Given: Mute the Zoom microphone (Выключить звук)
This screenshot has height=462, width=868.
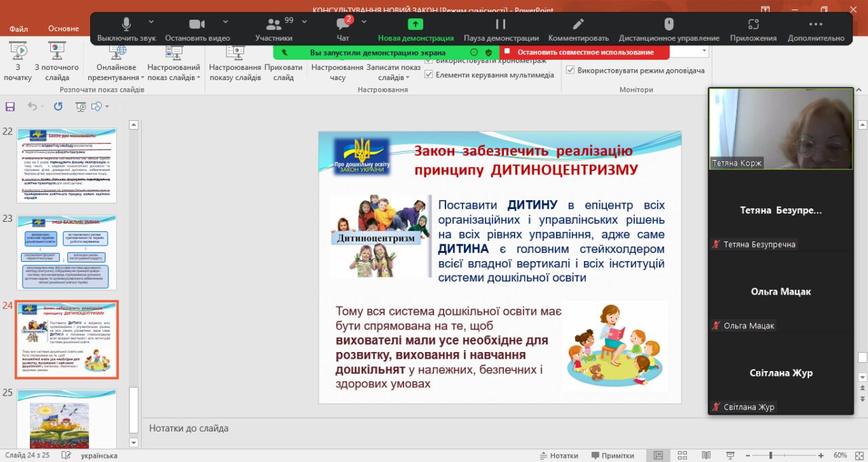Looking at the screenshot, I should 126,30.
